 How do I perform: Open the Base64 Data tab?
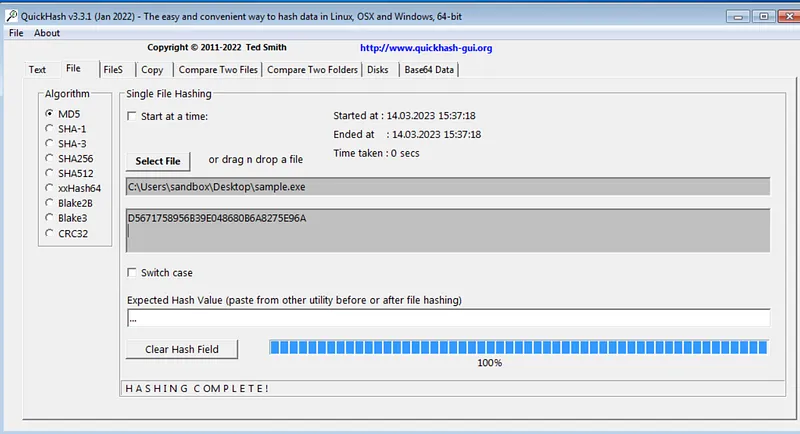[429, 70]
